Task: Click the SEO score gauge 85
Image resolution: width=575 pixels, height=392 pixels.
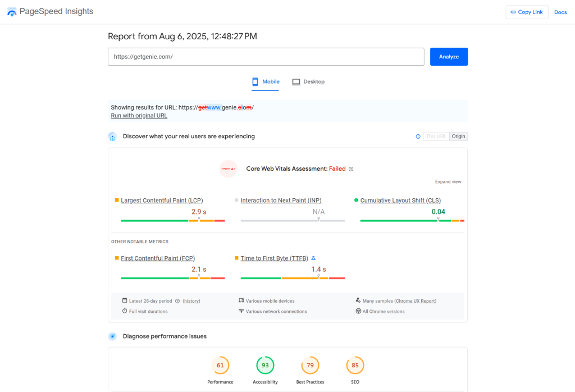Action: point(355,365)
